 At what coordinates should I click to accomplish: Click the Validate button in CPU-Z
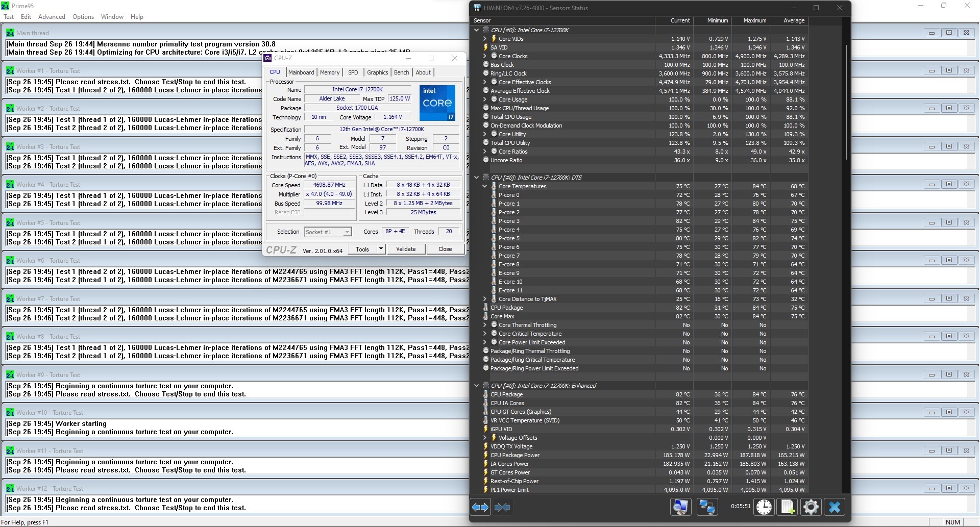tap(406, 249)
